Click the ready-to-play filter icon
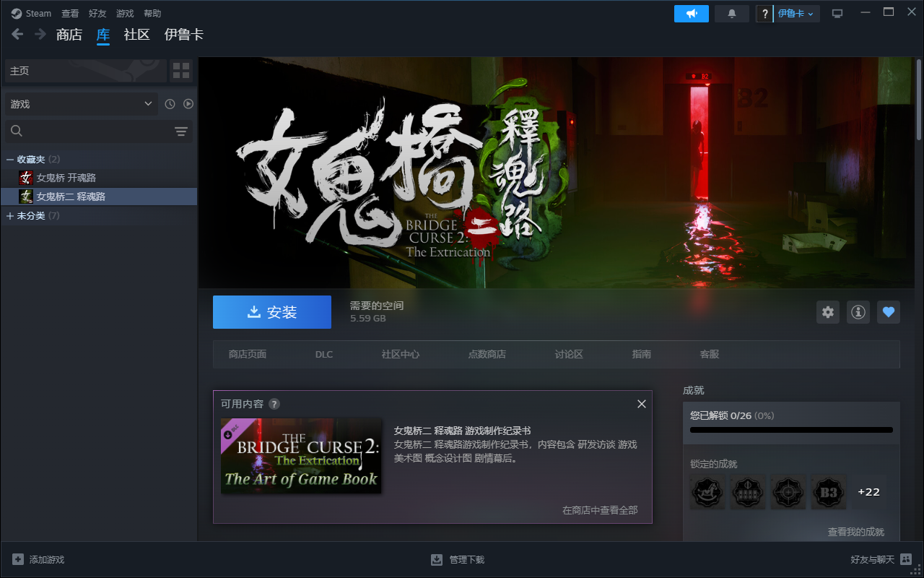924x578 pixels. click(x=188, y=104)
